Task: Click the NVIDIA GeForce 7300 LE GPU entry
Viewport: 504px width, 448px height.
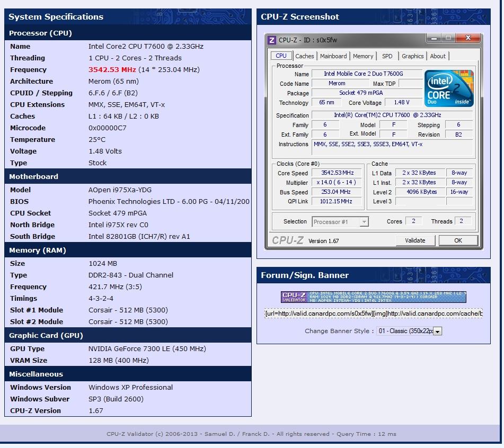Action: 147,349
